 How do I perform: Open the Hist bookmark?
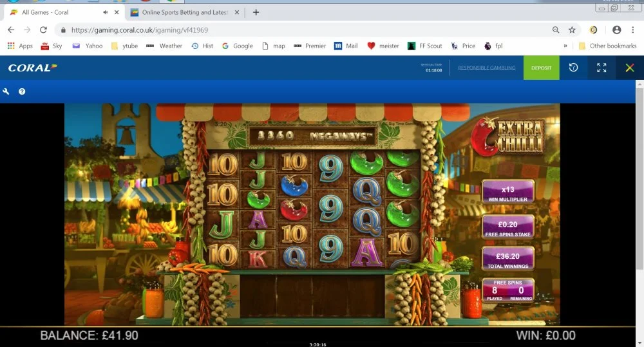click(x=202, y=46)
